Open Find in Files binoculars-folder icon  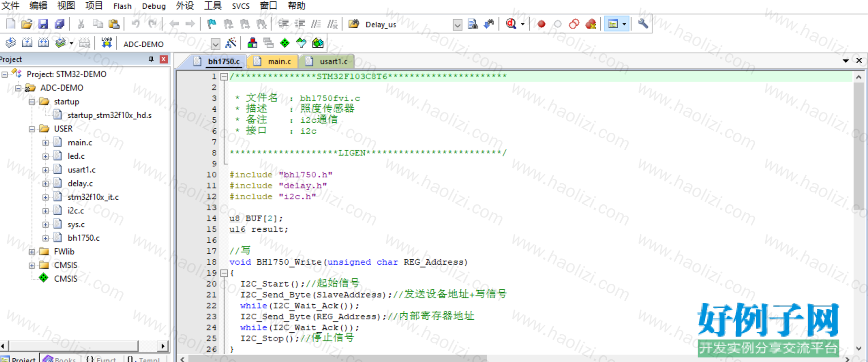click(x=354, y=24)
